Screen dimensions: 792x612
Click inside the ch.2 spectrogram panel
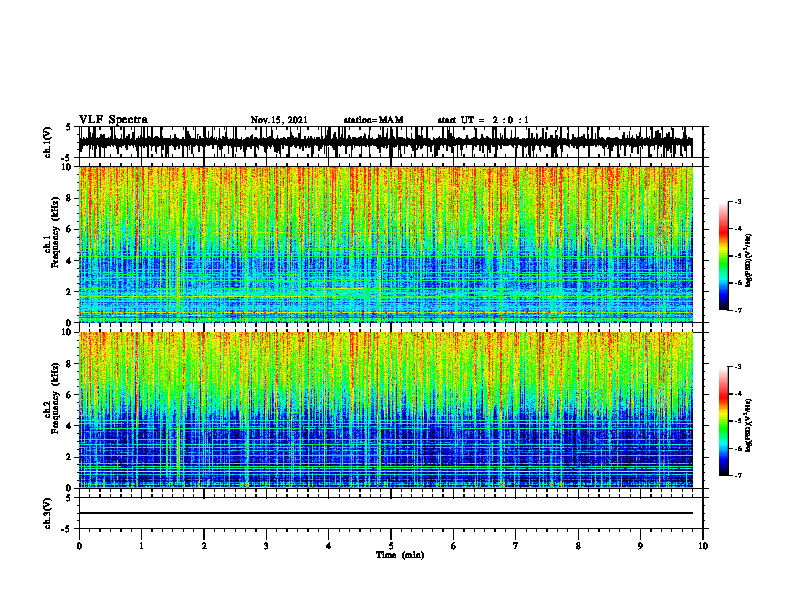(x=385, y=410)
